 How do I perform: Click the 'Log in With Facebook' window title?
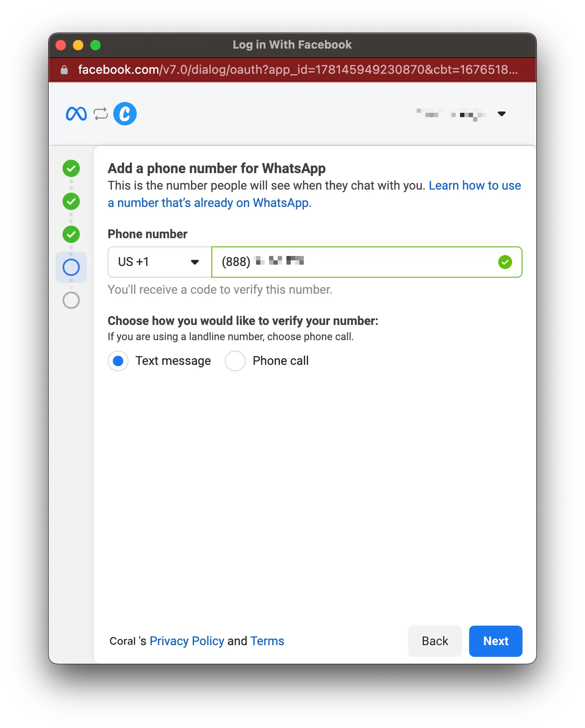pos(292,45)
